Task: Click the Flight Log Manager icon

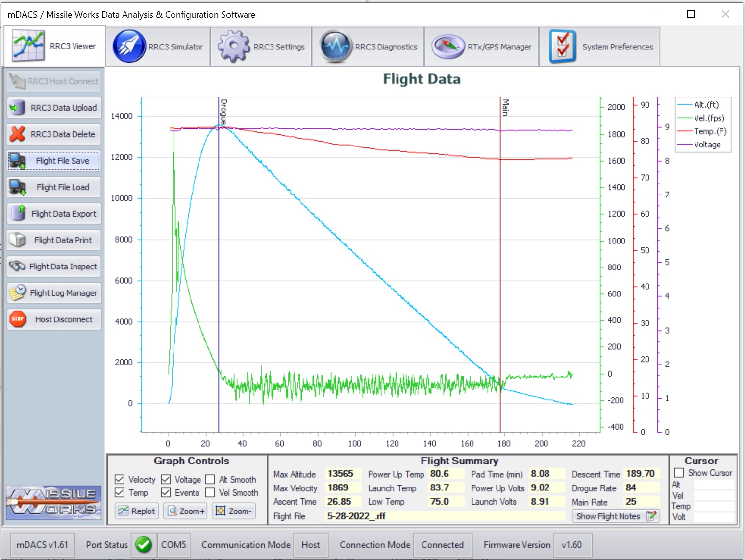Action: click(x=18, y=293)
